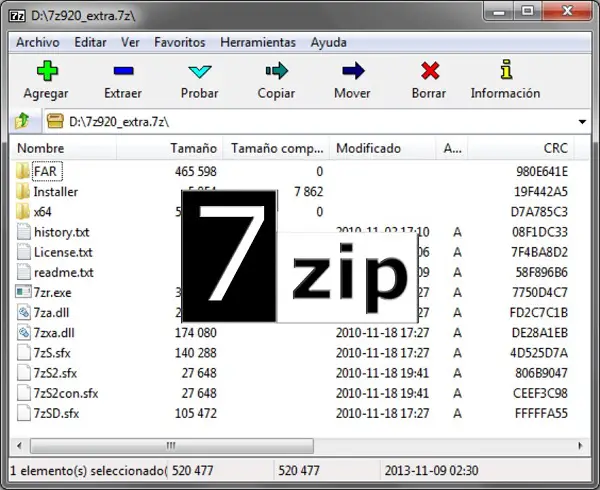Select the history.txt file name
The height and width of the screenshot is (490, 600).
61,232
